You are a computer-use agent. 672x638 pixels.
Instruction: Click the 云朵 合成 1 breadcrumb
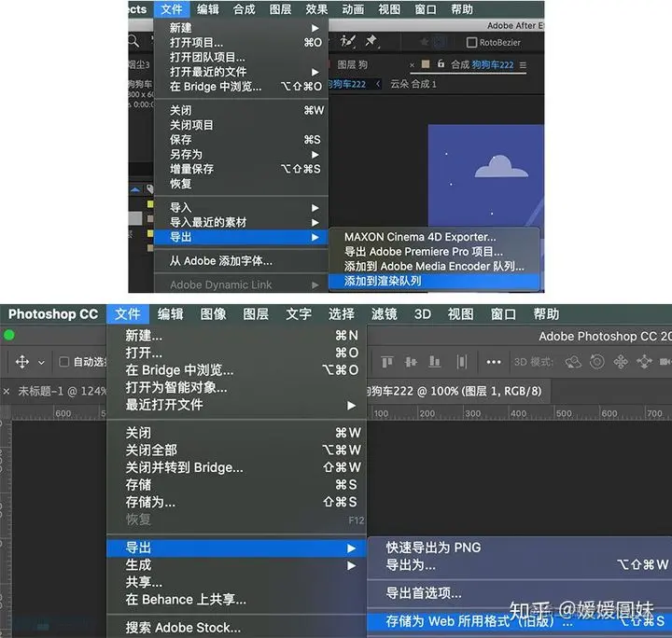(x=413, y=84)
